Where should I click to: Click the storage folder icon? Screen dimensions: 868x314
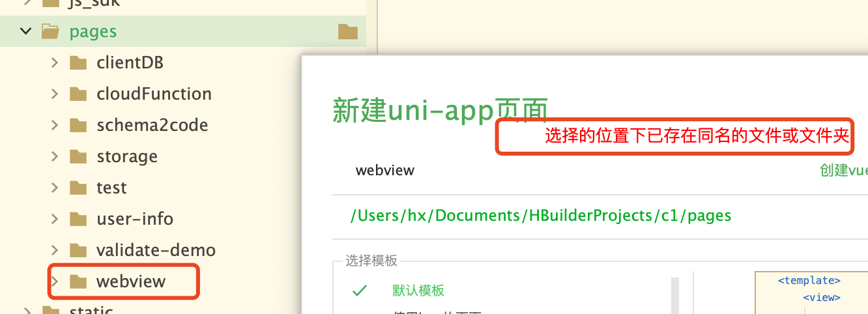coord(78,156)
